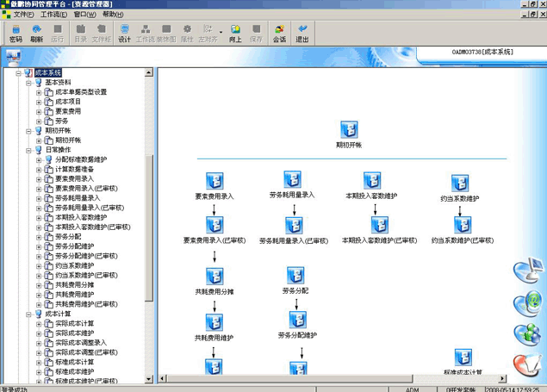The width and height of the screenshot is (547, 392).
Task: Collapse the 日常操作 tree node
Action: [28, 150]
